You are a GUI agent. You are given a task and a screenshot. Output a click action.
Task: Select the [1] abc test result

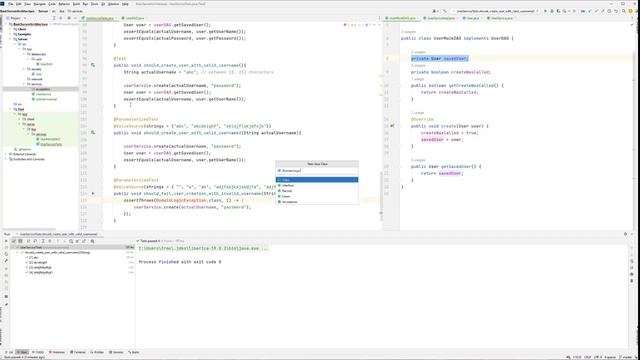[x=33, y=258]
